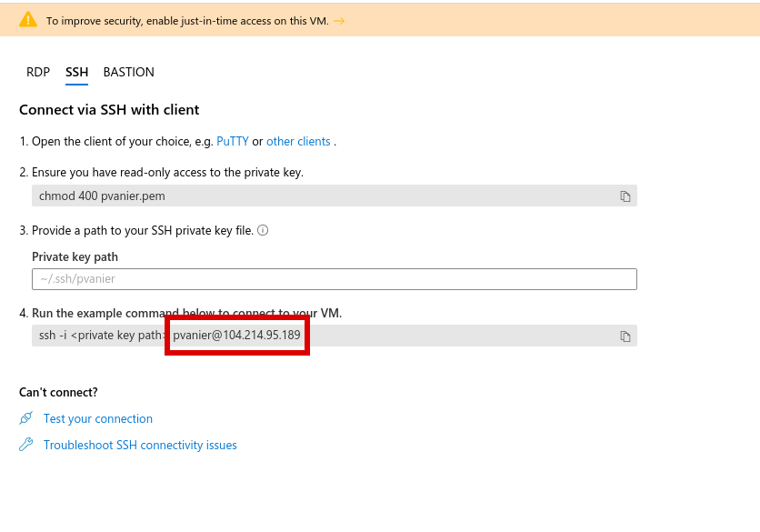The width and height of the screenshot is (760, 532).
Task: Select the SSH tab
Action: click(76, 72)
